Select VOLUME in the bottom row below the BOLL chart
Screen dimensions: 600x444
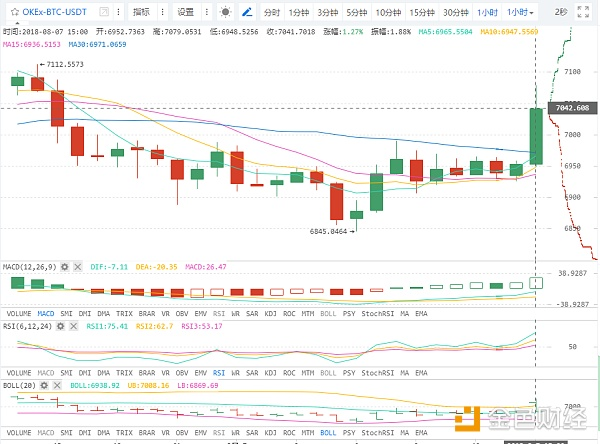click(19, 433)
